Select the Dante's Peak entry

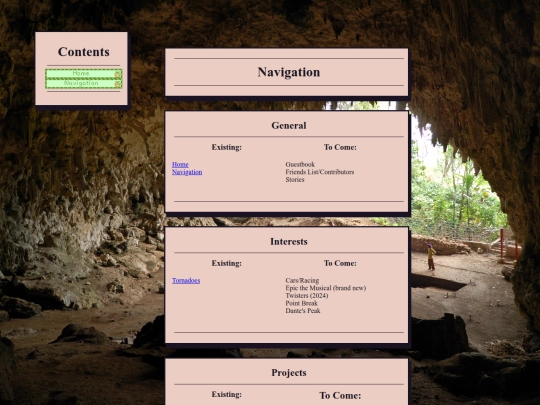pyautogui.click(x=303, y=311)
